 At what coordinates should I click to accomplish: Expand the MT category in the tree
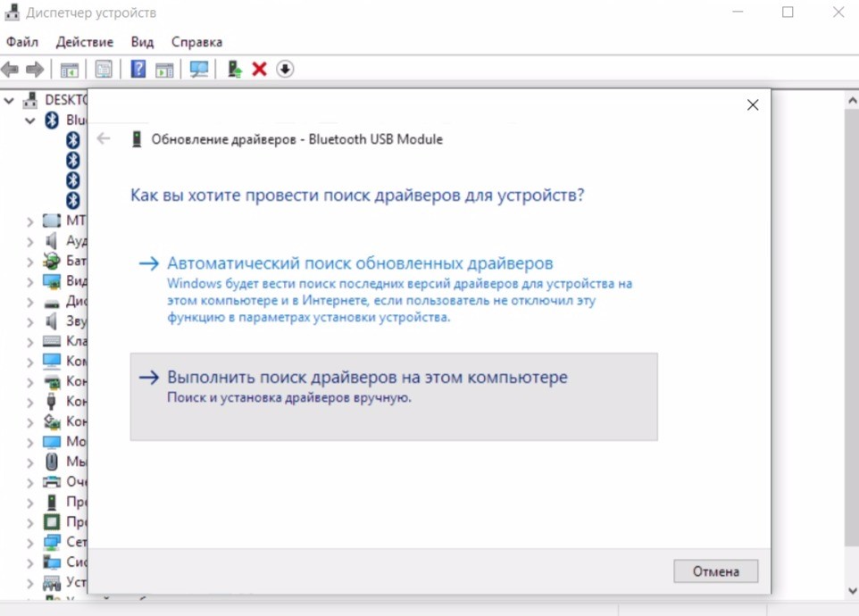click(30, 221)
